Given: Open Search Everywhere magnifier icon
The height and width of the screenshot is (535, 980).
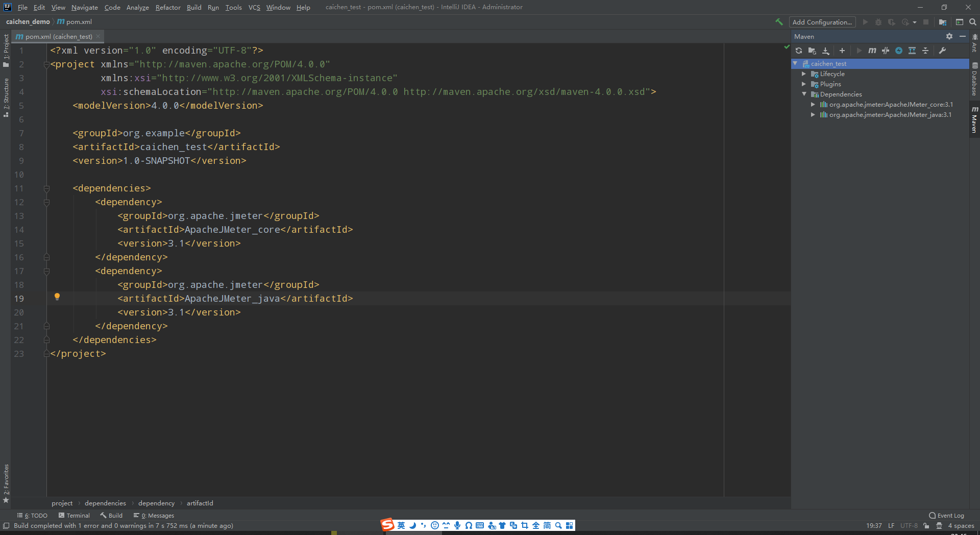Looking at the screenshot, I should (973, 22).
